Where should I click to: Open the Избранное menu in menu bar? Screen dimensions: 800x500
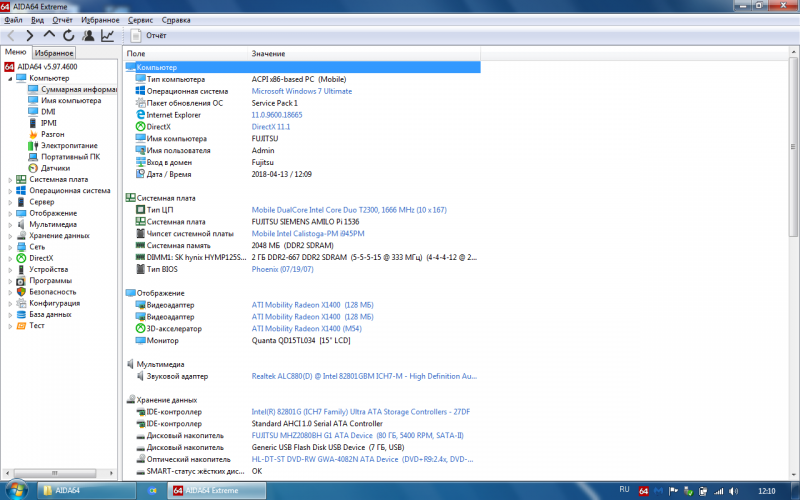[x=100, y=20]
